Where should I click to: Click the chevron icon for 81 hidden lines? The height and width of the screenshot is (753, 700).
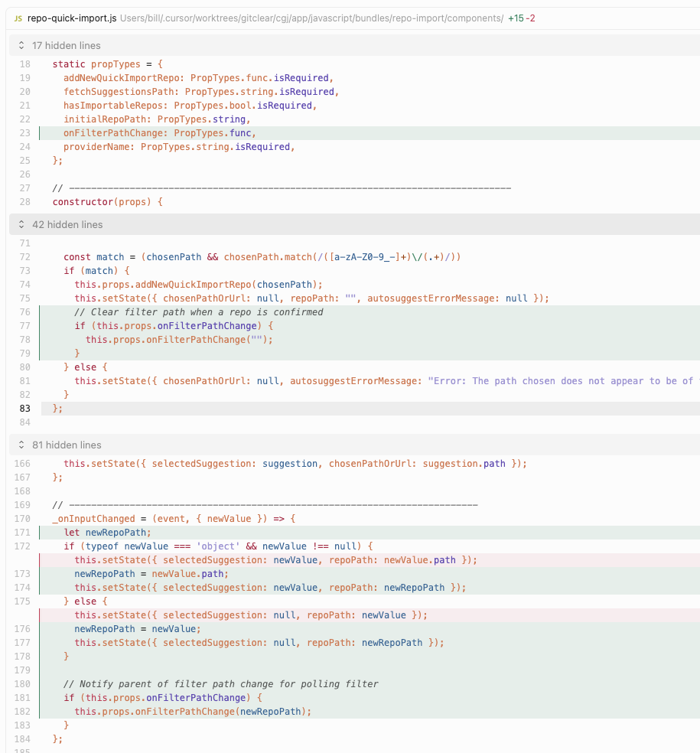[x=21, y=445]
